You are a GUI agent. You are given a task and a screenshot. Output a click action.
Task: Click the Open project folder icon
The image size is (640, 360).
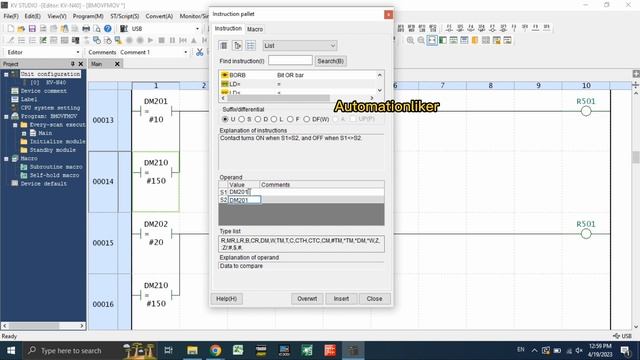click(x=21, y=29)
